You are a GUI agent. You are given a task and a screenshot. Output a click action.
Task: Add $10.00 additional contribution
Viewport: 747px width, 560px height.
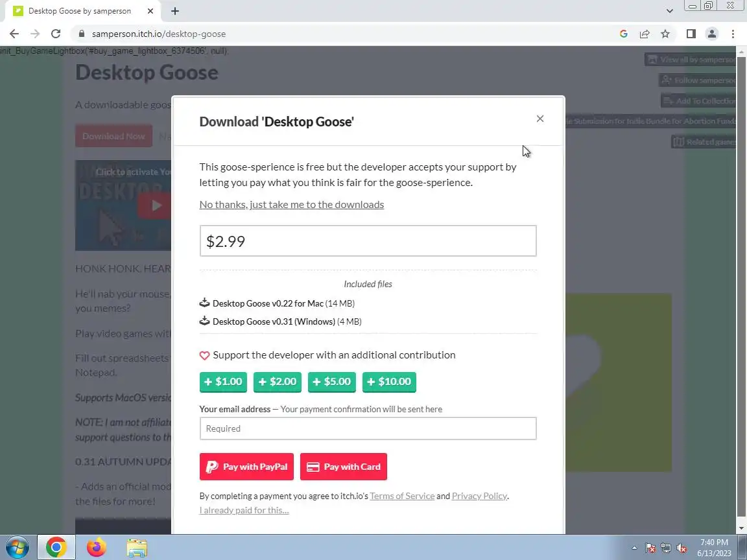coord(389,382)
